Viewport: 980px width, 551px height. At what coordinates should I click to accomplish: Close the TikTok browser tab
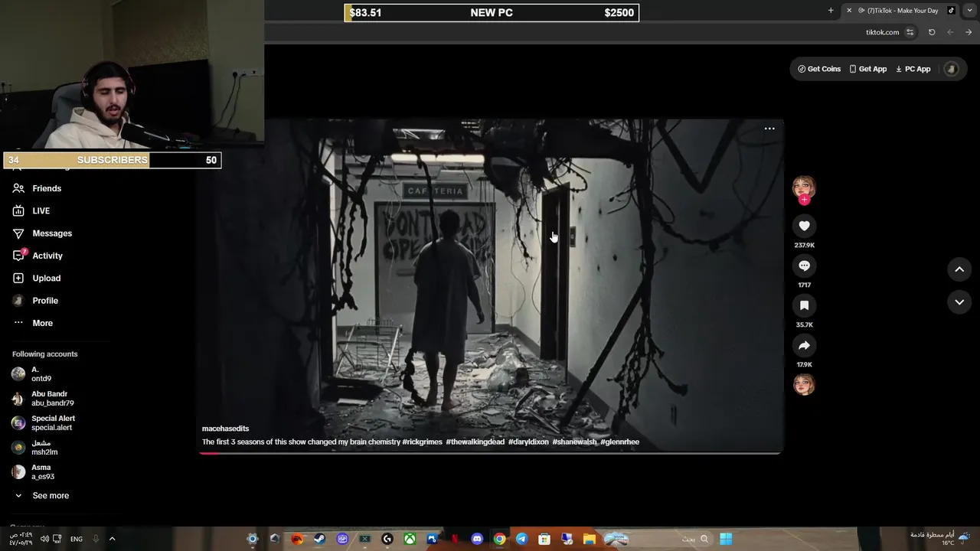(x=848, y=11)
